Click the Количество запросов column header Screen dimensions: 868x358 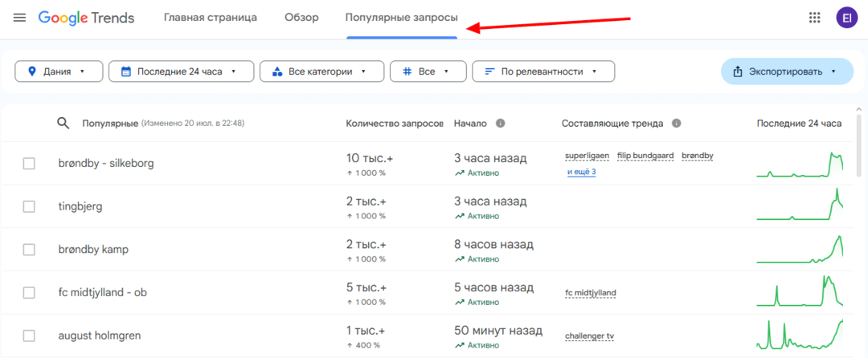(395, 123)
